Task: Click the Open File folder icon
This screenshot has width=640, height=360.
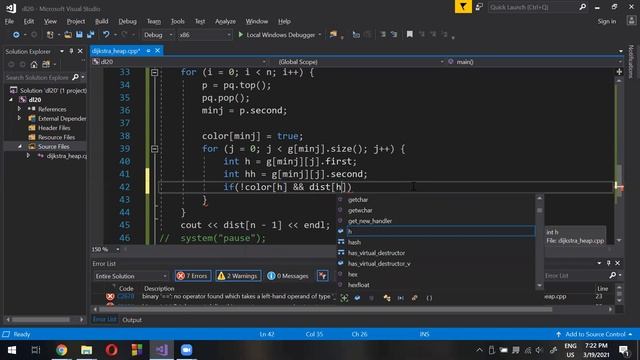Action: (x=68, y=35)
